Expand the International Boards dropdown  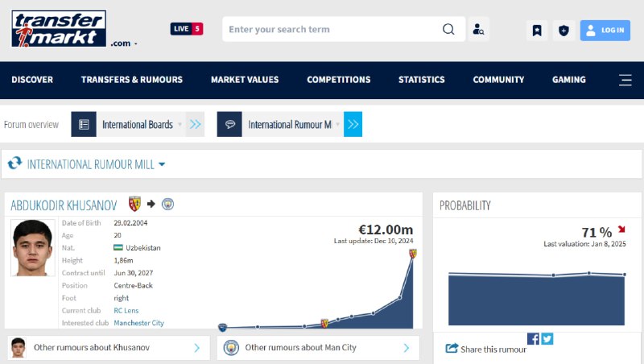tap(142, 124)
